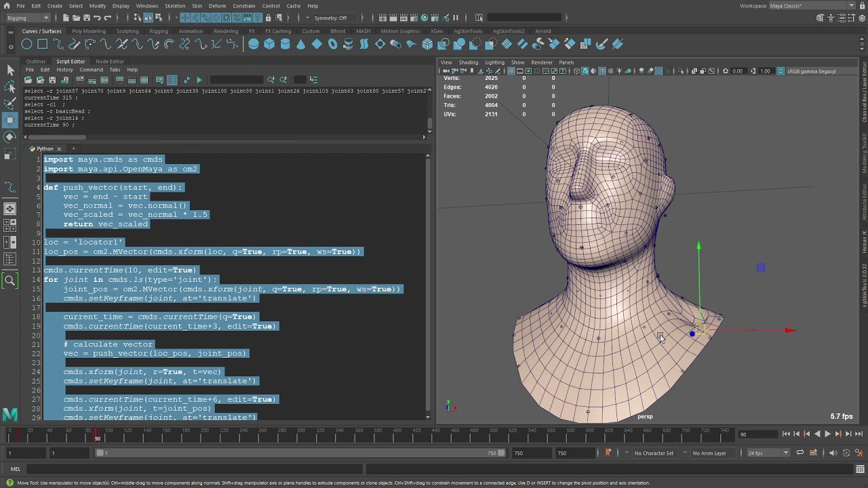The height and width of the screenshot is (488, 868).
Task: Click the Script Editor vertical scrollbar
Action: tap(428, 285)
